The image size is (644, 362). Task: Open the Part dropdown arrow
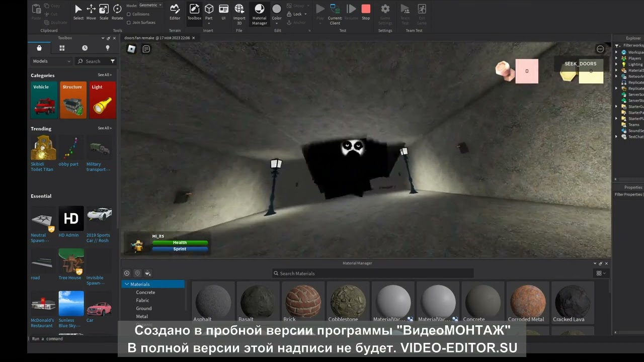209,23
